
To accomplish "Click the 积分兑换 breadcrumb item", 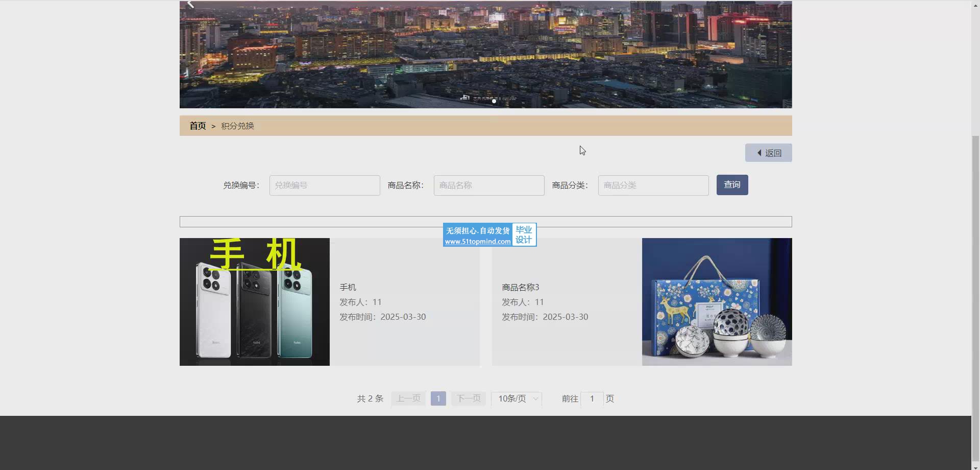I will tap(237, 126).
